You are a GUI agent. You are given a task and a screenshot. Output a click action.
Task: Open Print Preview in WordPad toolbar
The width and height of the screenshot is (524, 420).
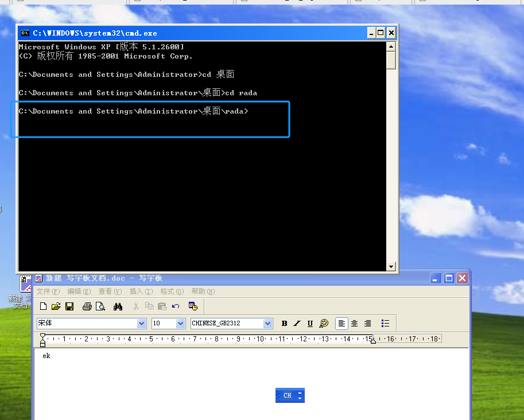pos(100,306)
